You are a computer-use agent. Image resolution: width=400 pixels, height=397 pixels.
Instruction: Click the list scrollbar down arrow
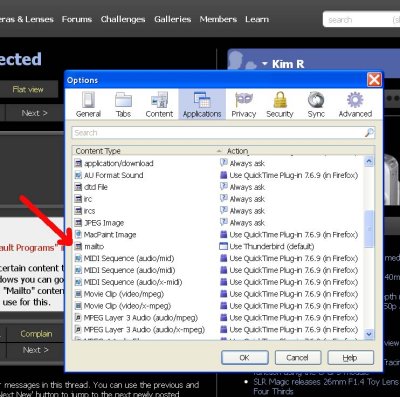click(x=369, y=334)
